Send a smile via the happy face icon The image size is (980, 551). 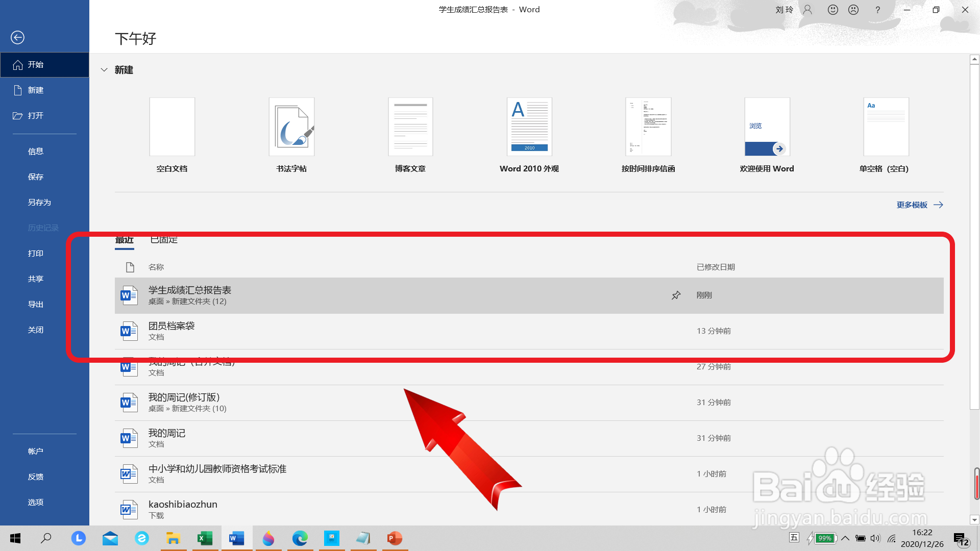tap(833, 10)
